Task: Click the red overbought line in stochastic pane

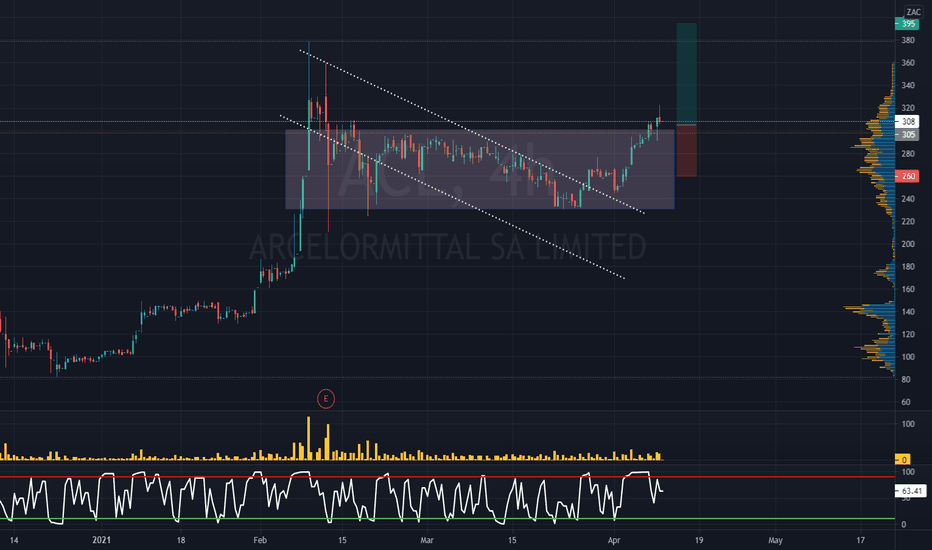Action: click(x=447, y=476)
